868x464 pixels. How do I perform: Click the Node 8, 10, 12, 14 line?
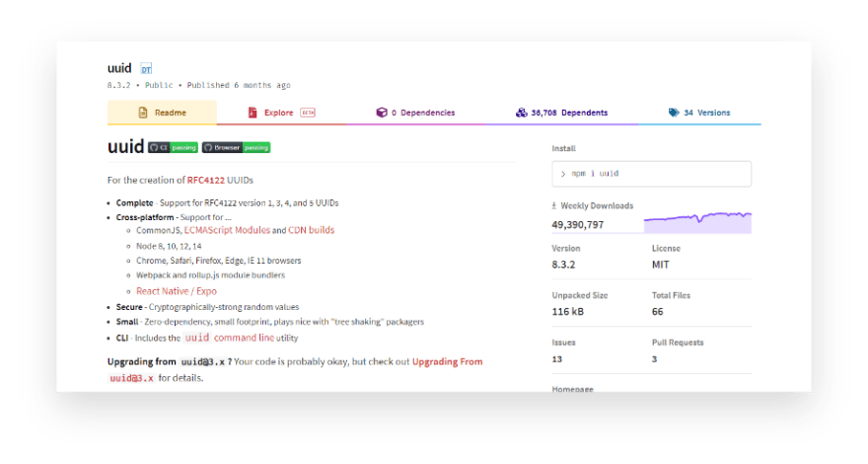(169, 246)
